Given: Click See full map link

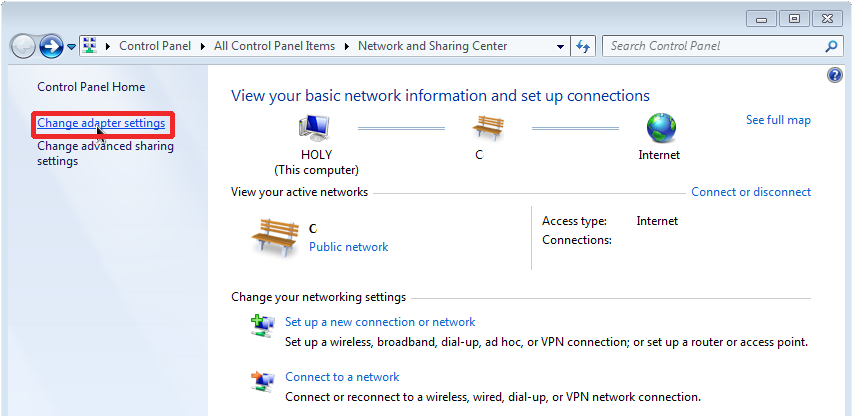Looking at the screenshot, I should [x=778, y=120].
